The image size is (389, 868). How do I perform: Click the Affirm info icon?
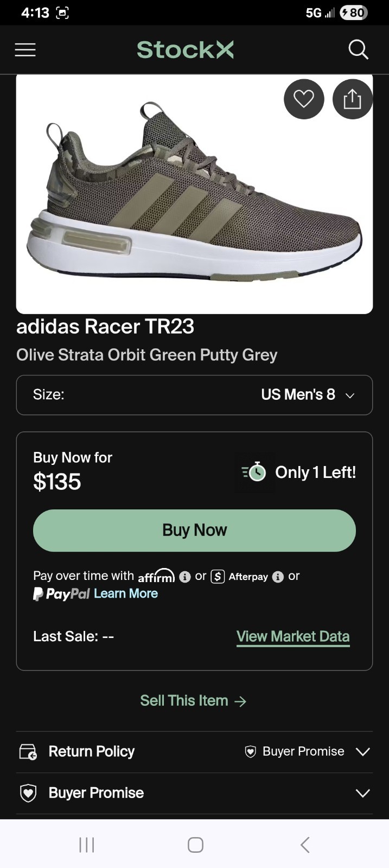[x=185, y=577]
